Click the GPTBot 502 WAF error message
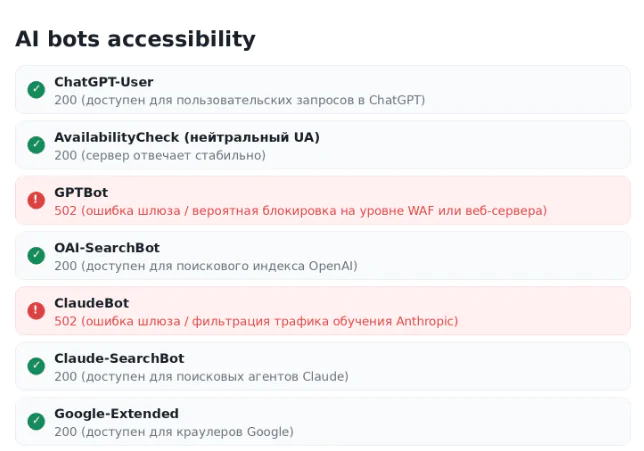 click(x=301, y=211)
